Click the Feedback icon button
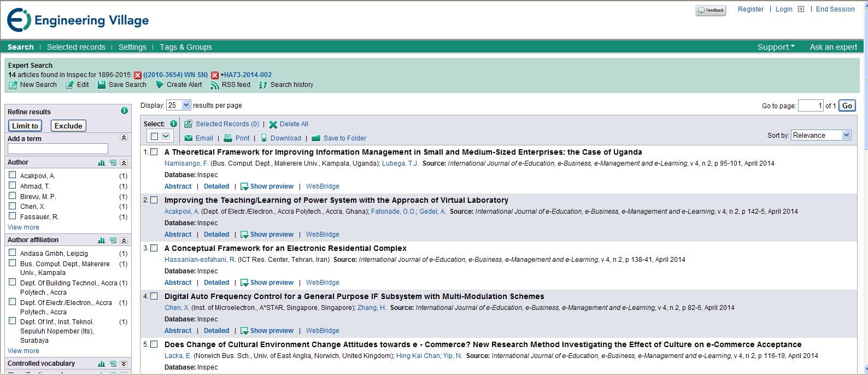The width and height of the screenshot is (868, 375). 711,10
